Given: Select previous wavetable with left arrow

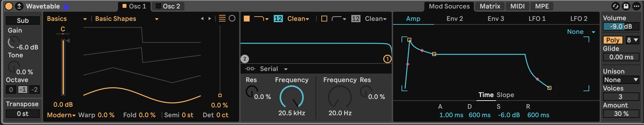Looking at the screenshot, I should 202,19.
